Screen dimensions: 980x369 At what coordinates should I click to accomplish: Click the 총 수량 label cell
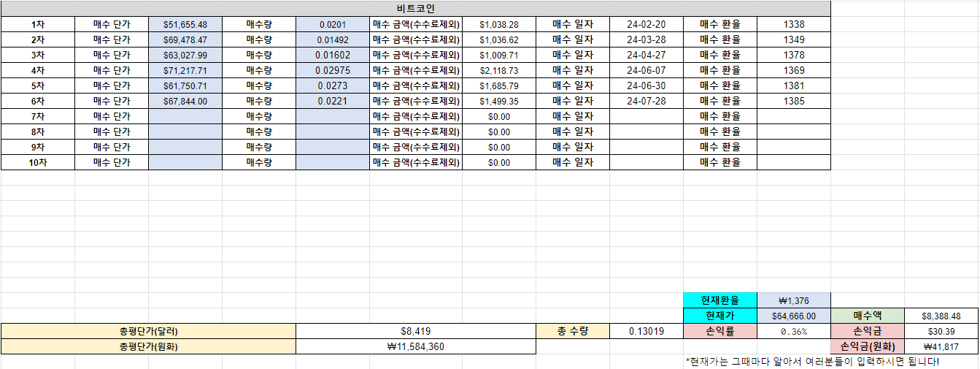click(x=573, y=331)
